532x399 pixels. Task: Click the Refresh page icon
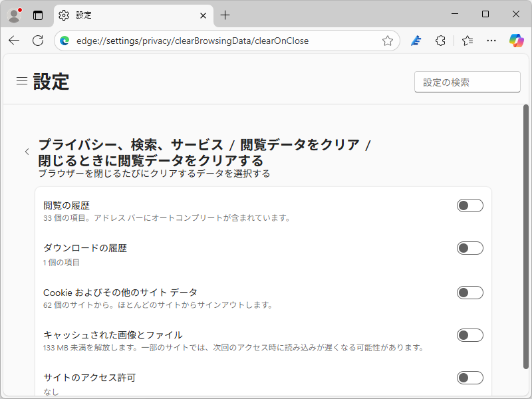(37, 41)
